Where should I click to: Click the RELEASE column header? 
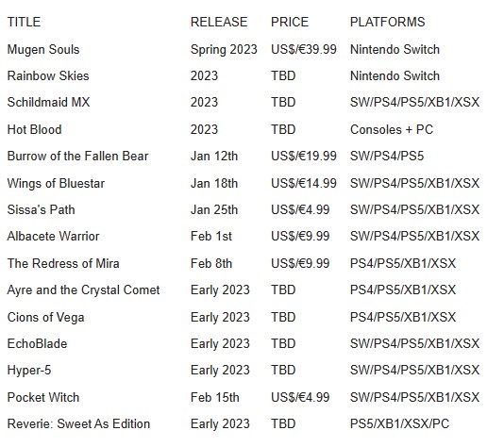(x=219, y=22)
